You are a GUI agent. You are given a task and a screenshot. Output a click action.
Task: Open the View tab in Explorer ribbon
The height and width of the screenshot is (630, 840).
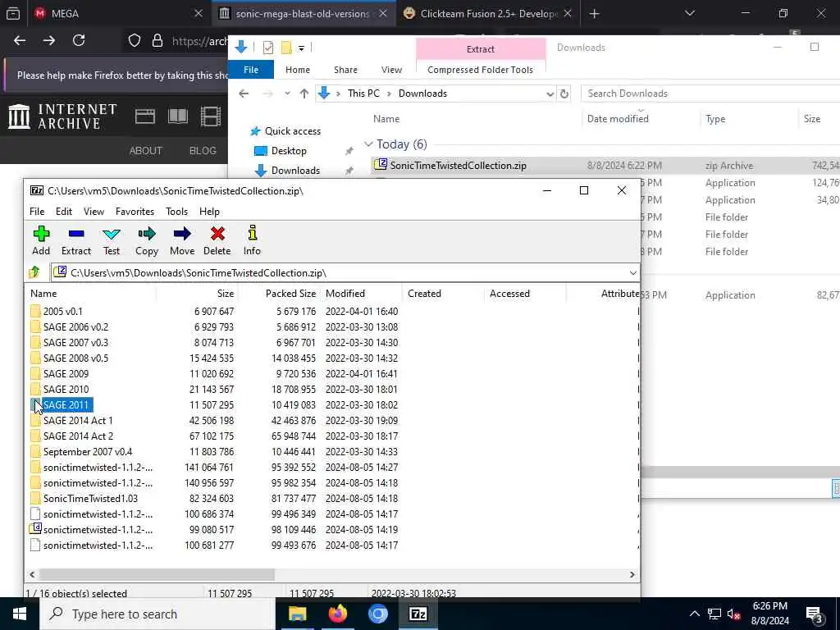coord(391,70)
